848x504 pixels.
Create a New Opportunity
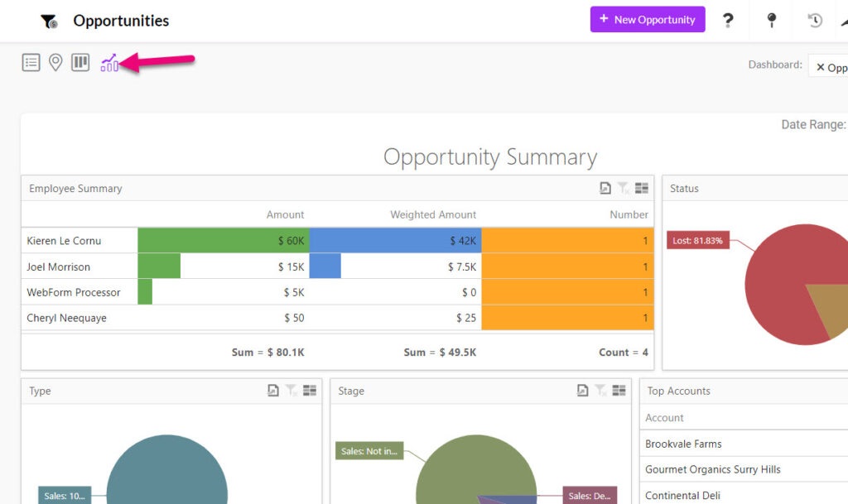648,19
